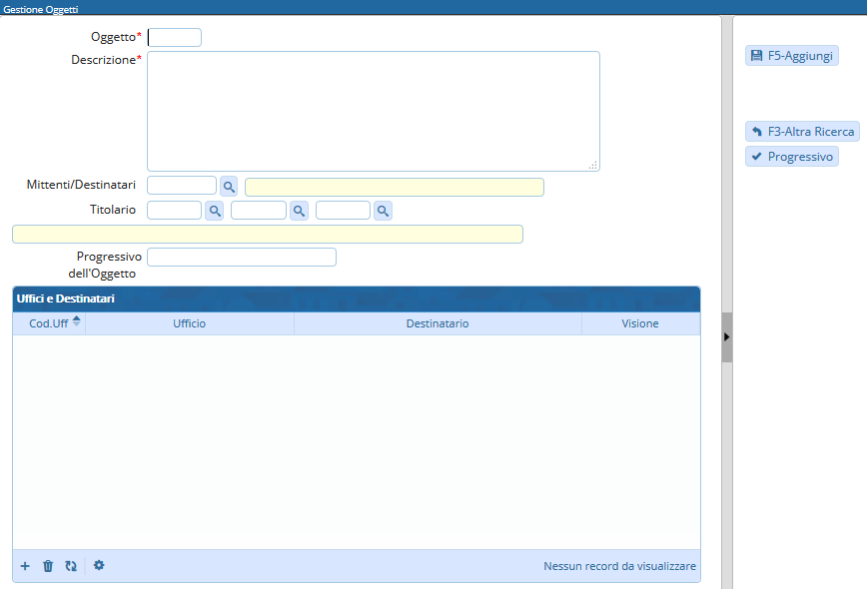Collapse the right side panel arrow

[727, 337]
